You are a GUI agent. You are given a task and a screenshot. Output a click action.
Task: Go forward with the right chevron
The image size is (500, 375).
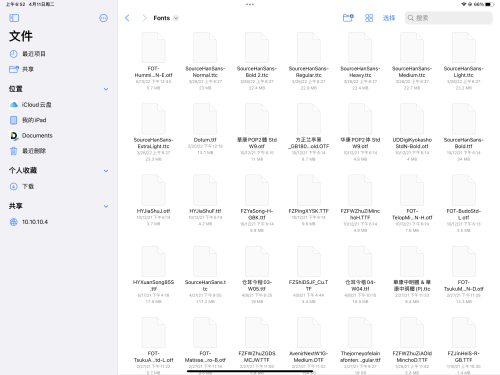(144, 18)
